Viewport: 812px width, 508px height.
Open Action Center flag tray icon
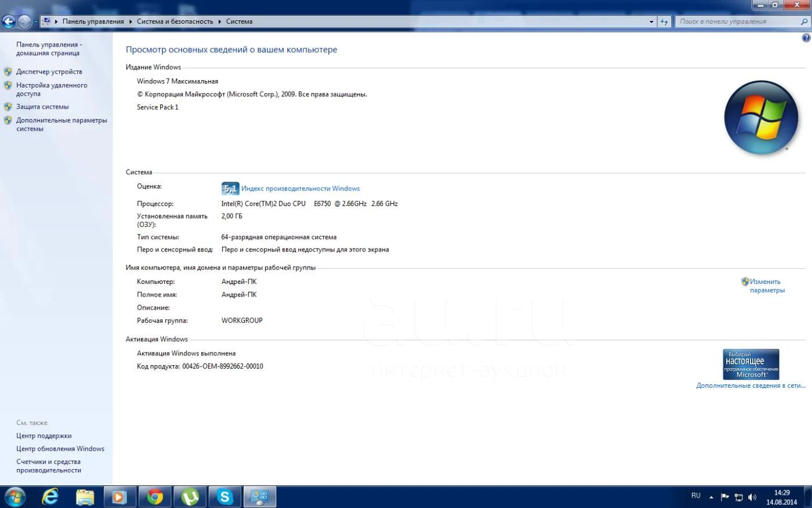724,497
